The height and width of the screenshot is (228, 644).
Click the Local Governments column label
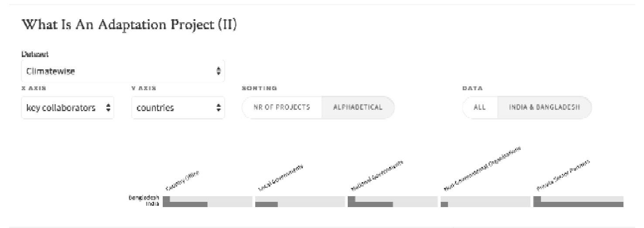(x=280, y=178)
